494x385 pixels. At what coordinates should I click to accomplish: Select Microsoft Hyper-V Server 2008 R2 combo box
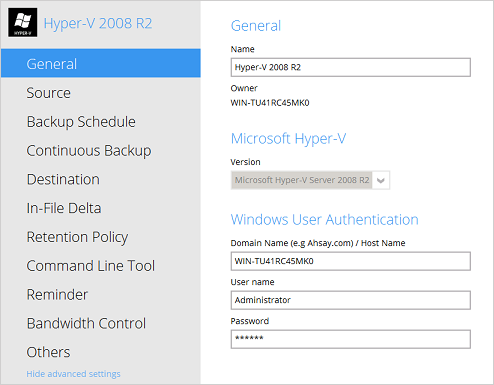(310, 180)
